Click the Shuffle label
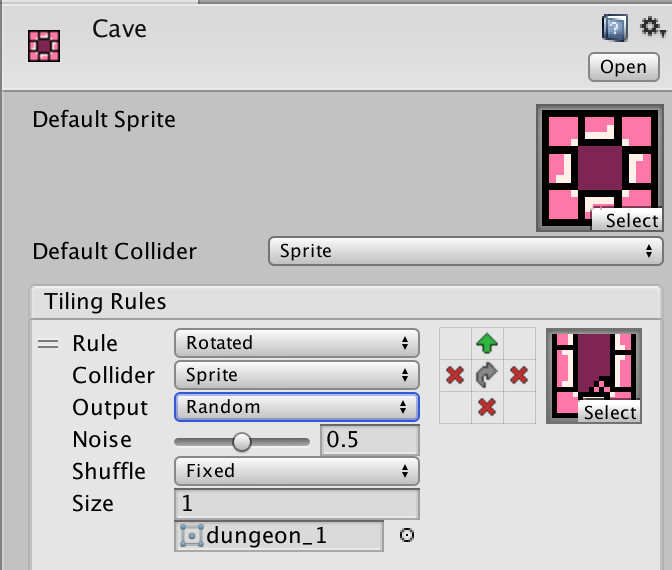 [x=109, y=471]
